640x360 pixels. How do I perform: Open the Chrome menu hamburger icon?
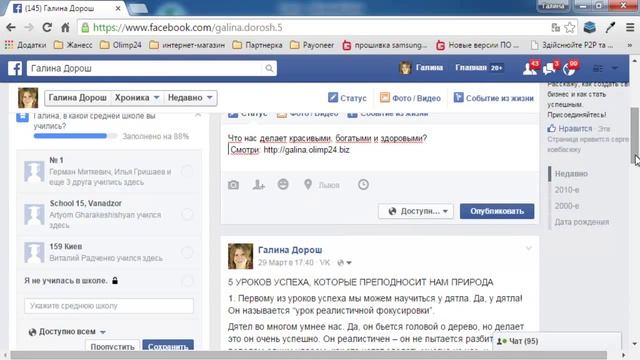point(630,27)
